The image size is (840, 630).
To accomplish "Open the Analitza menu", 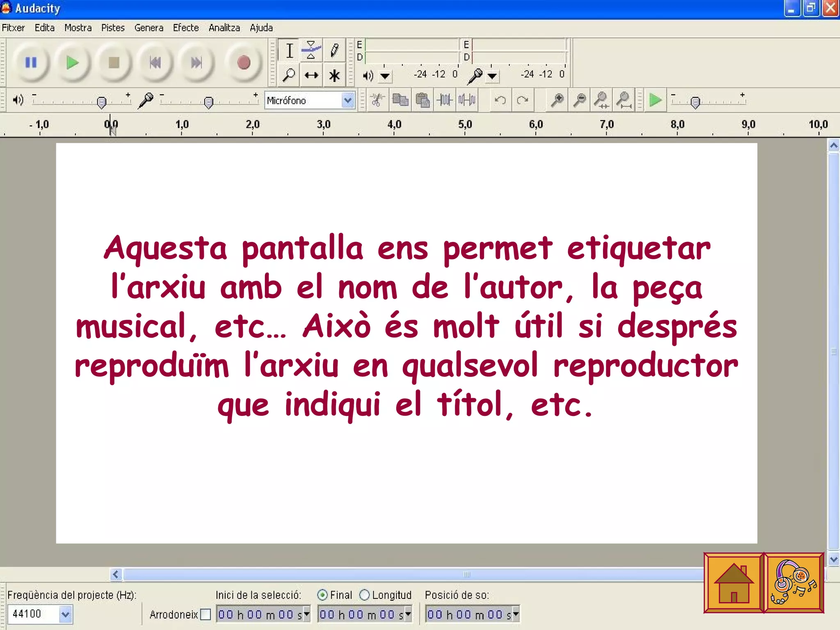I will coord(224,27).
